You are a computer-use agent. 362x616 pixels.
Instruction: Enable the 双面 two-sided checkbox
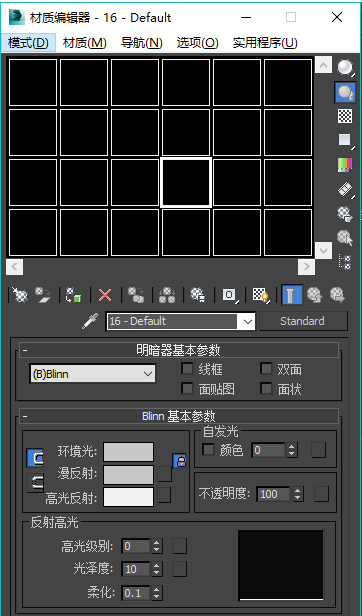266,368
